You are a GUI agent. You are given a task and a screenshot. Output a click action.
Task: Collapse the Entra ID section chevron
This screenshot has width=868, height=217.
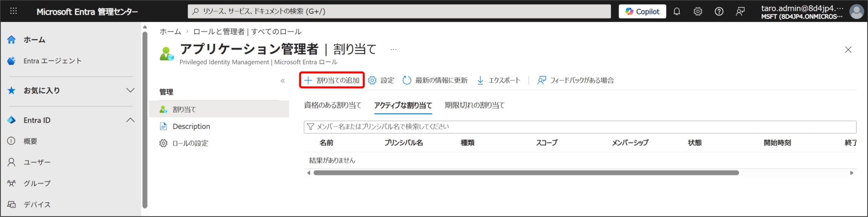[x=130, y=120]
